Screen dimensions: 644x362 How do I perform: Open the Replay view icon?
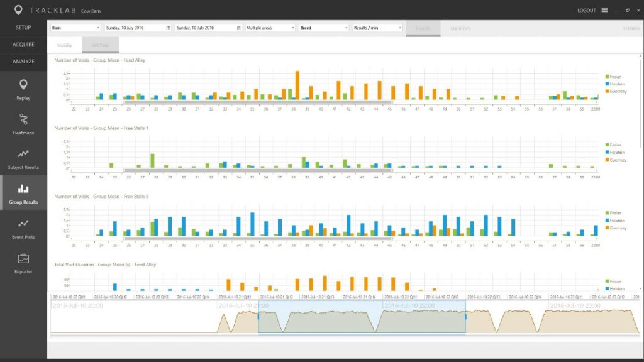tap(23, 85)
